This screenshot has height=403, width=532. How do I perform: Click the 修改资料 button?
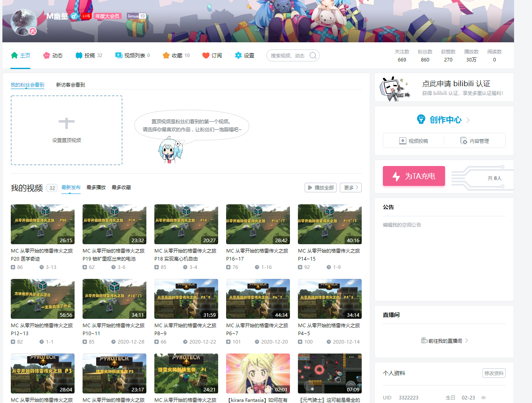click(x=494, y=373)
